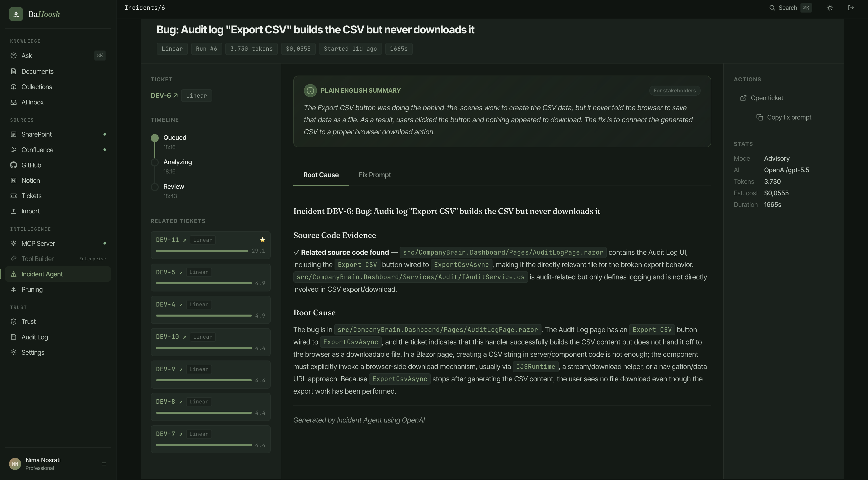Select the Confluence sidebar icon

click(14, 150)
